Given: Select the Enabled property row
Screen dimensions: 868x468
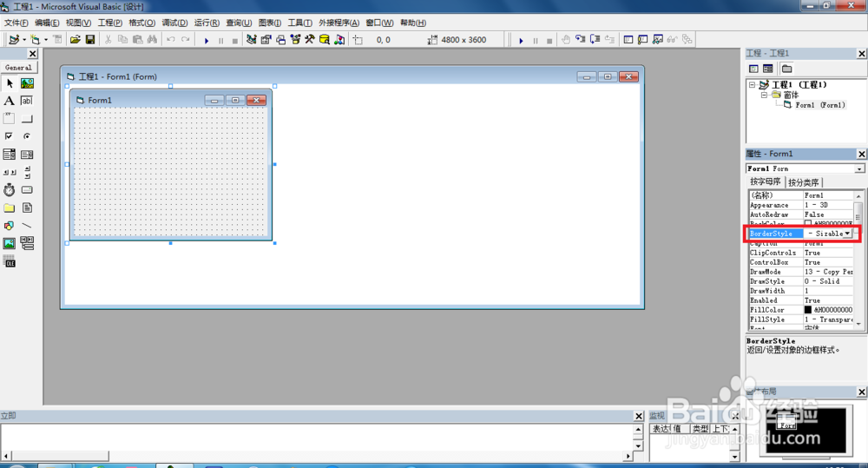Looking at the screenshot, I should coord(801,300).
